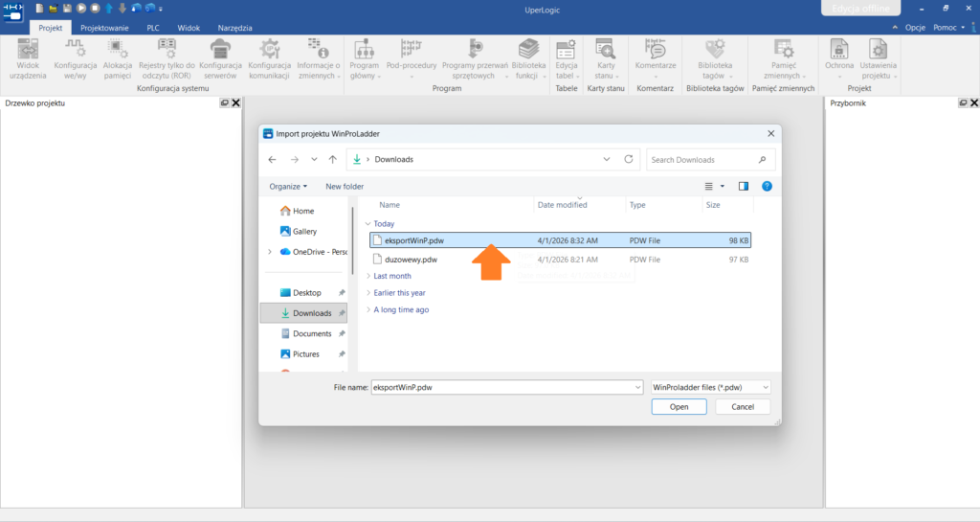Click Cancel in the import dialog
This screenshot has width=980, height=522.
tap(743, 406)
